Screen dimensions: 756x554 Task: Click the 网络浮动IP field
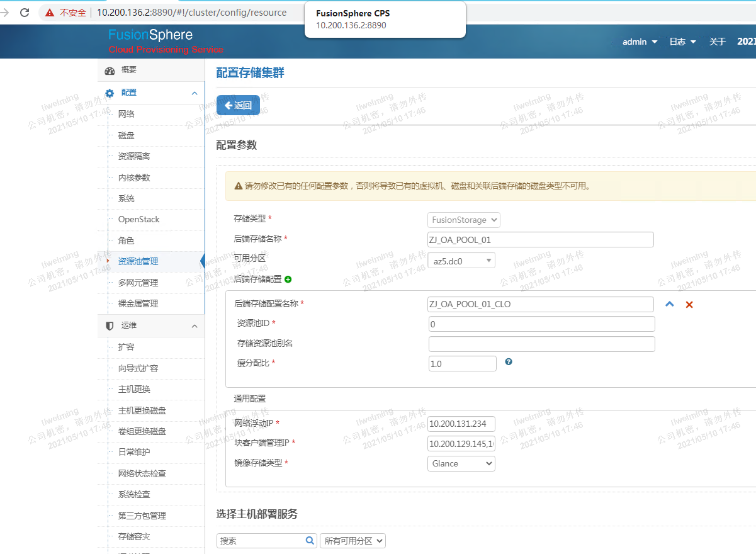[461, 424]
